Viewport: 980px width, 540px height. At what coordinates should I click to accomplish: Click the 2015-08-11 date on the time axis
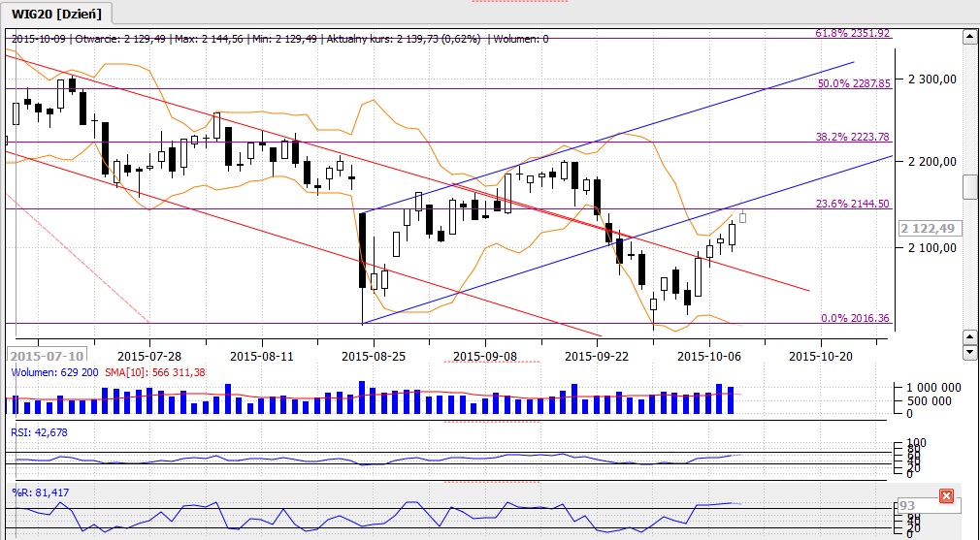[262, 357]
